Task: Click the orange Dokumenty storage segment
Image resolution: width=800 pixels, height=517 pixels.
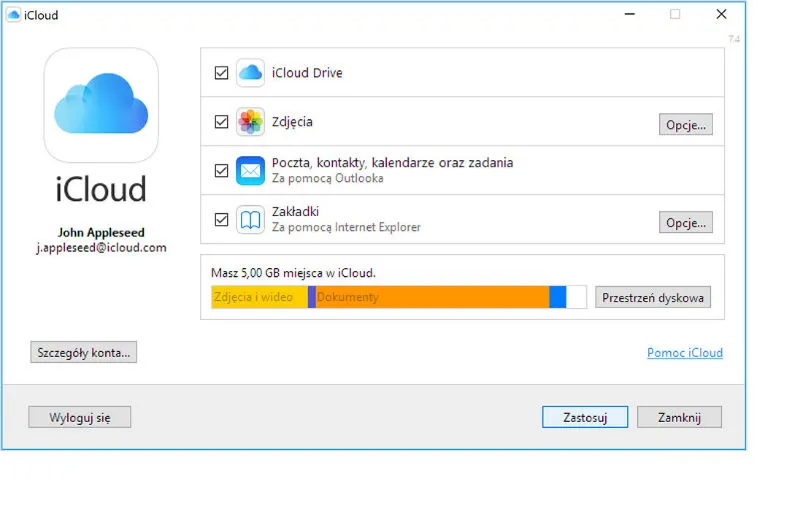Action: [x=432, y=297]
